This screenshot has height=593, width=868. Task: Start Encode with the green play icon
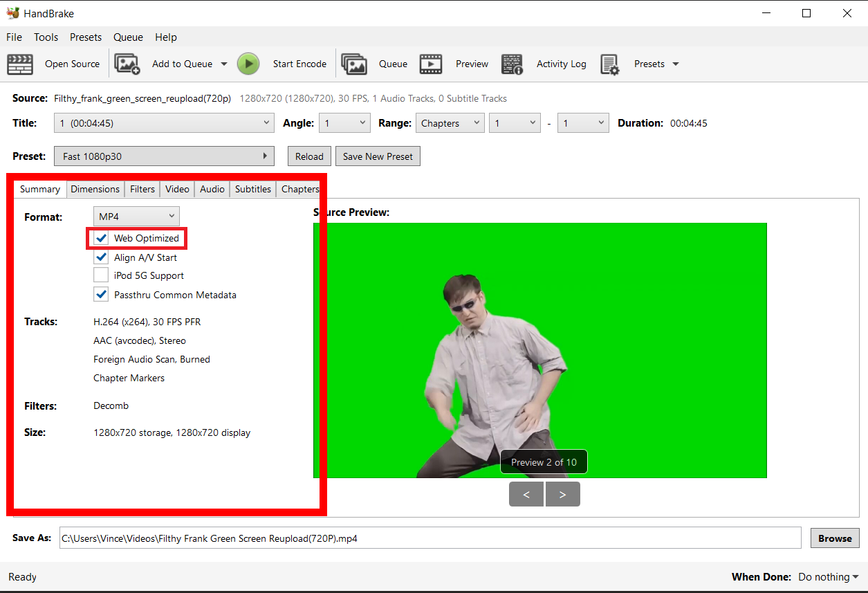[248, 64]
